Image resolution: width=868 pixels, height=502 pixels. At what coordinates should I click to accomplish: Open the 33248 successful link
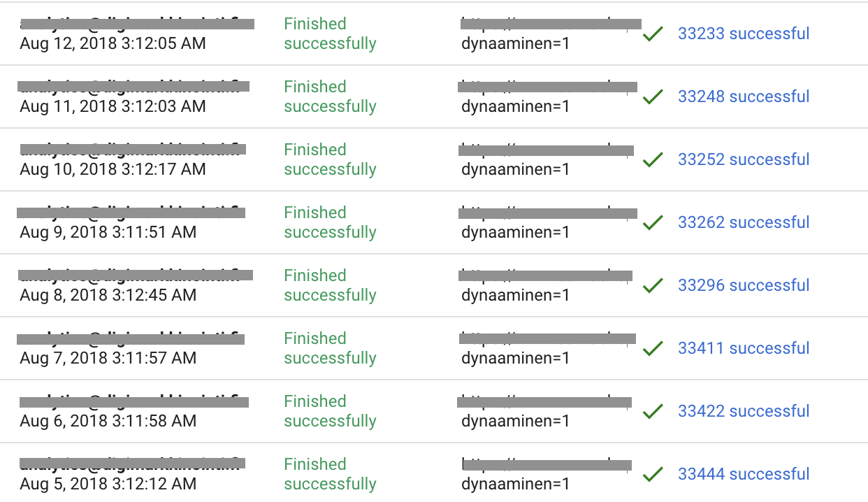pos(744,96)
